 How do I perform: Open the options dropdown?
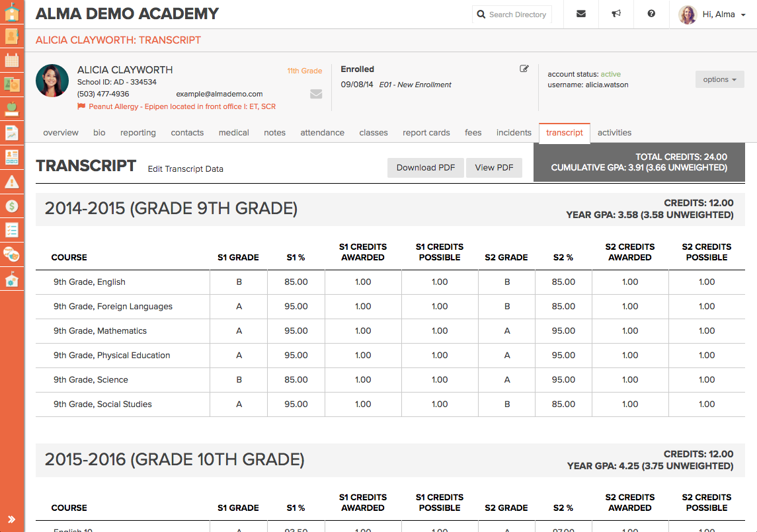pos(719,79)
